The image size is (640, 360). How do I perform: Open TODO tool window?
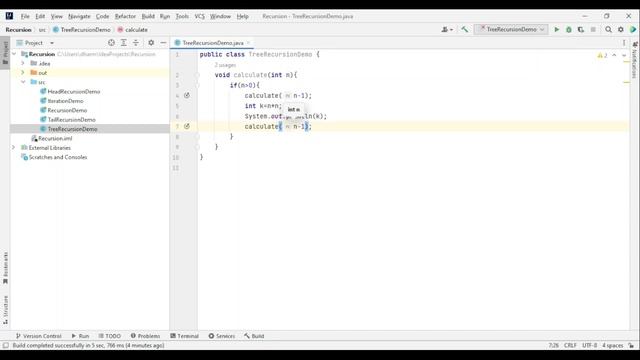[x=109, y=336]
